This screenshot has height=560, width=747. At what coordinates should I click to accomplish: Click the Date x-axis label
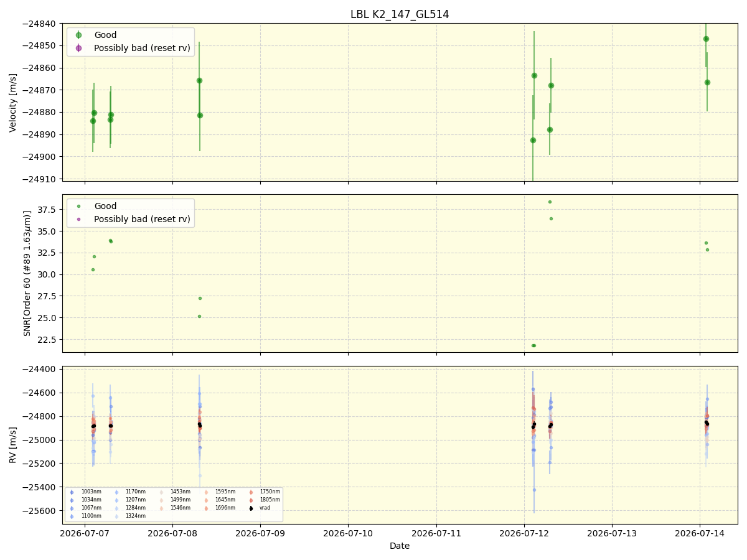pyautogui.click(x=400, y=546)
